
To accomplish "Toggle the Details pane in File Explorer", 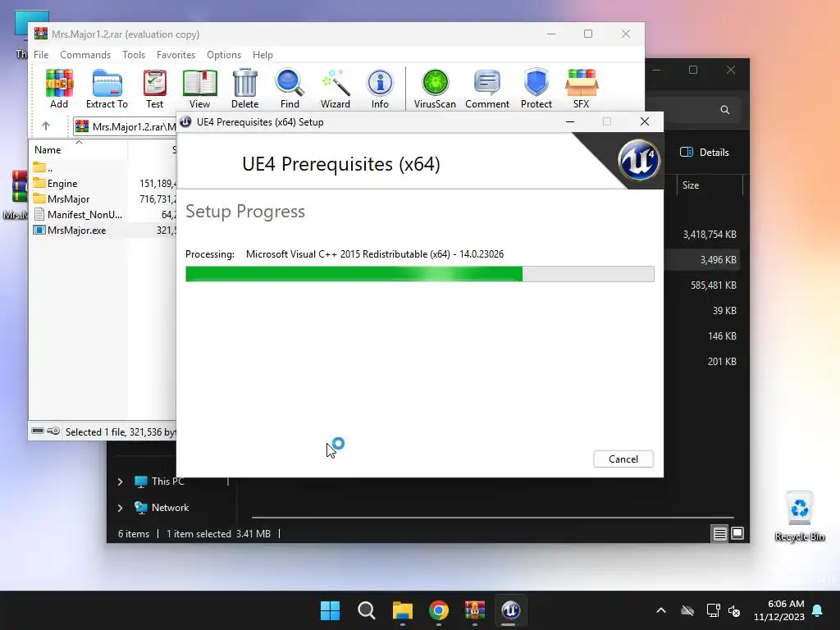I will (x=705, y=152).
